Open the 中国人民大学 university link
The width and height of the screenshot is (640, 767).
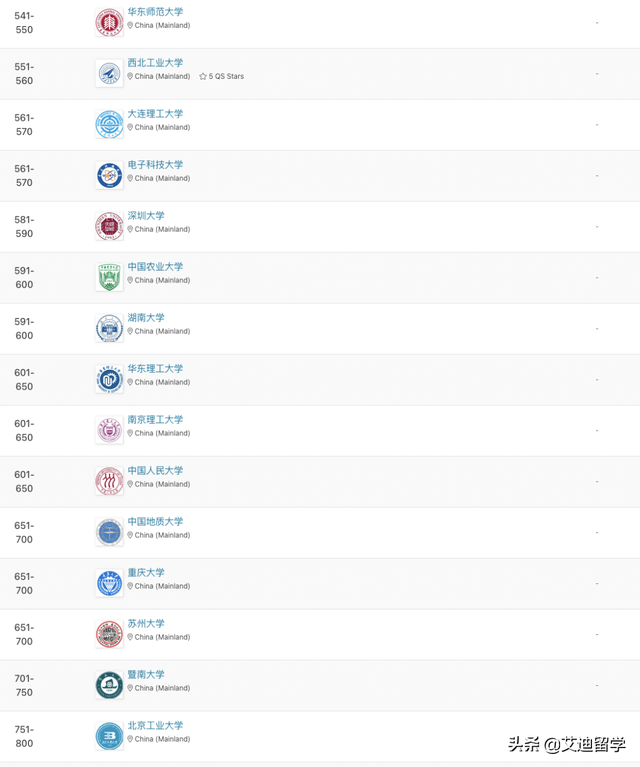pyautogui.click(x=155, y=471)
